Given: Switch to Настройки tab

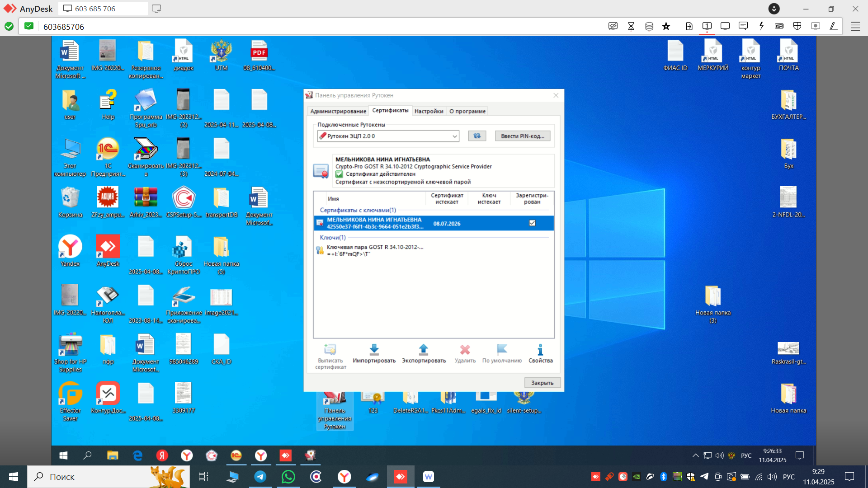Looking at the screenshot, I should click(429, 111).
